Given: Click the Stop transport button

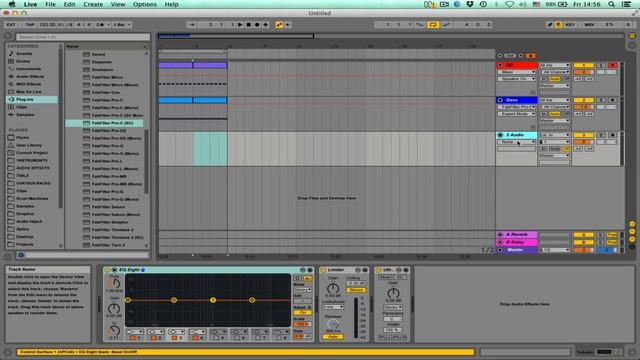Looking at the screenshot, I should tap(249, 24).
